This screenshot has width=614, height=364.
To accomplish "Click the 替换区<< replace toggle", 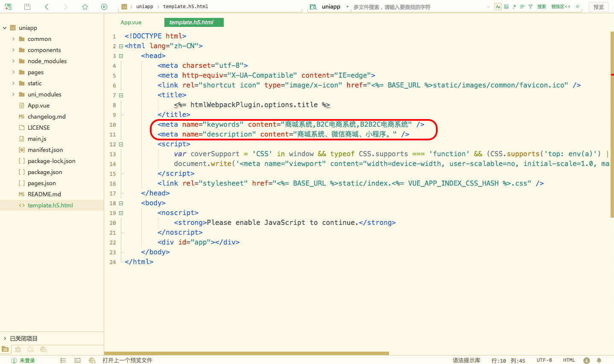I will 561,7.
